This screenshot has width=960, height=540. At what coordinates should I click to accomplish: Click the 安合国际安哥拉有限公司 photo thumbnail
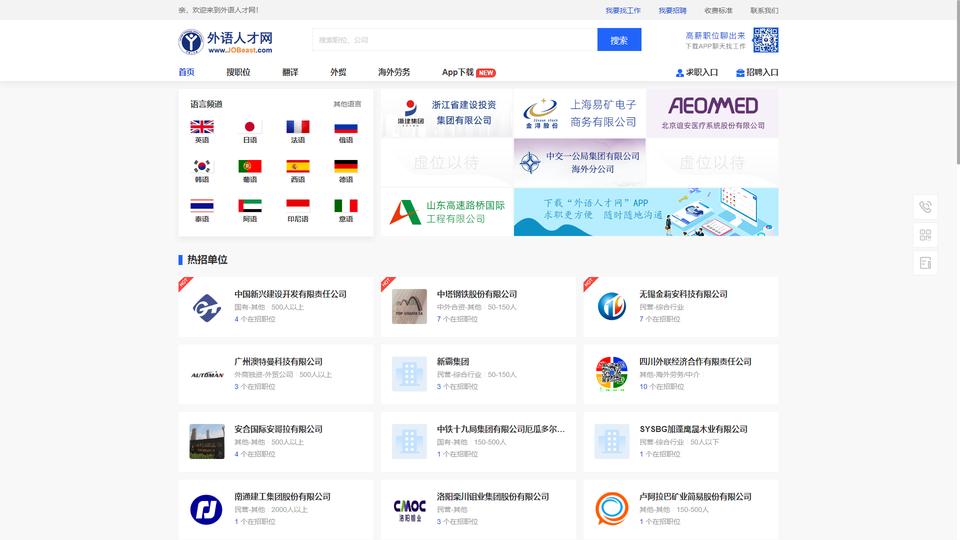207,441
